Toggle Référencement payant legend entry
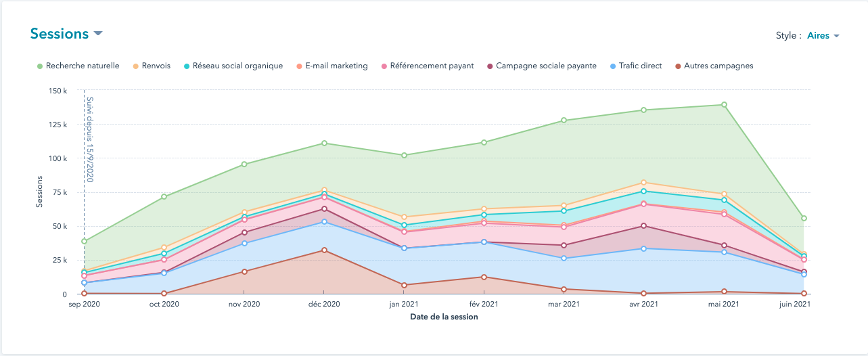 (428, 66)
